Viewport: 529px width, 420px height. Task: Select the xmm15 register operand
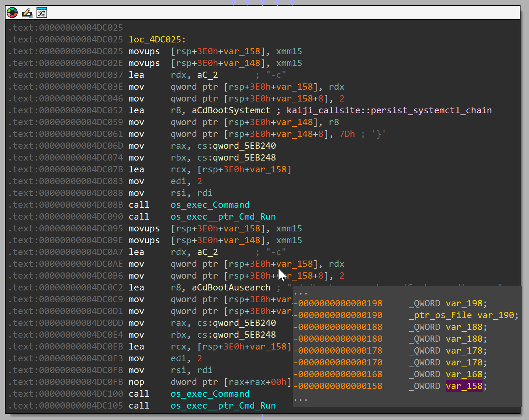(289, 51)
